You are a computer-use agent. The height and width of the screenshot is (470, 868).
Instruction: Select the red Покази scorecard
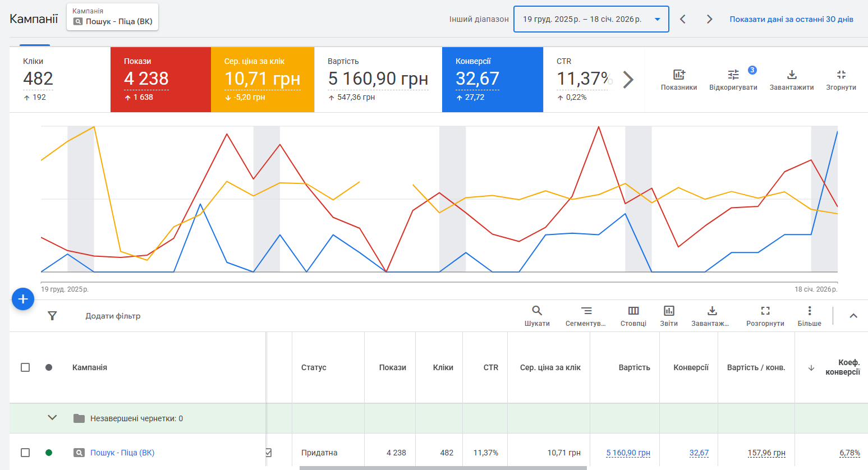click(160, 80)
